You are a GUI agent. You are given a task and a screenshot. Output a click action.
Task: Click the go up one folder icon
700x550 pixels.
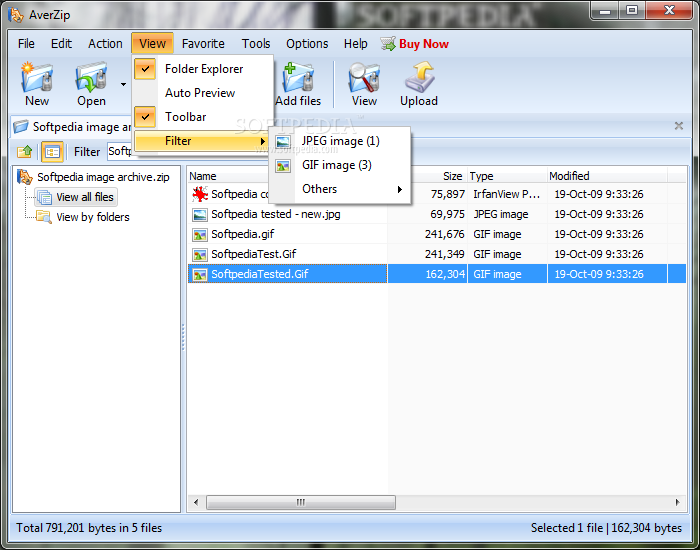(25, 152)
